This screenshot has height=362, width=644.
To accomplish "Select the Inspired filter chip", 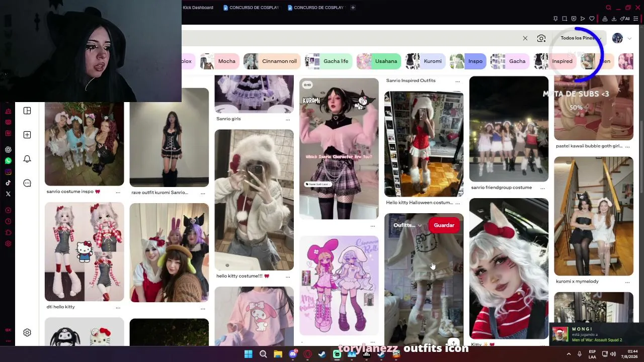I will pos(555,61).
